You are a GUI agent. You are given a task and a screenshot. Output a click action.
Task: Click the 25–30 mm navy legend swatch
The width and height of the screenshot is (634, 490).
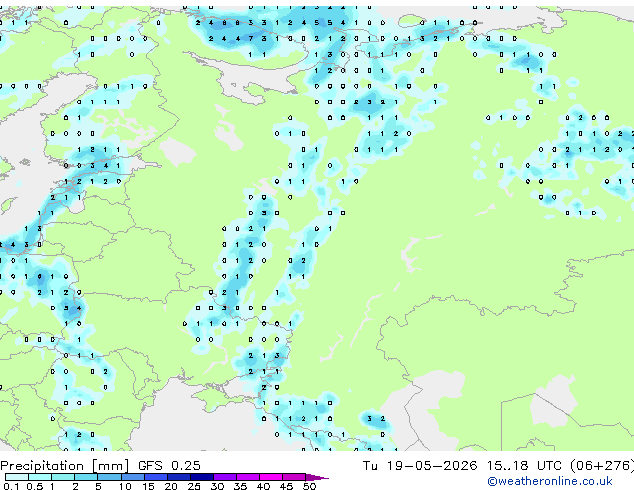click(x=202, y=477)
